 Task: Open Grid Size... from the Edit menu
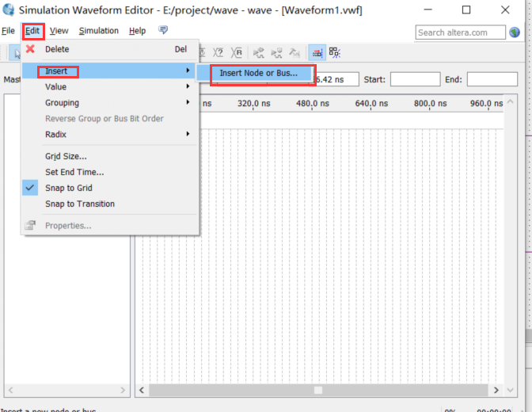point(109,156)
